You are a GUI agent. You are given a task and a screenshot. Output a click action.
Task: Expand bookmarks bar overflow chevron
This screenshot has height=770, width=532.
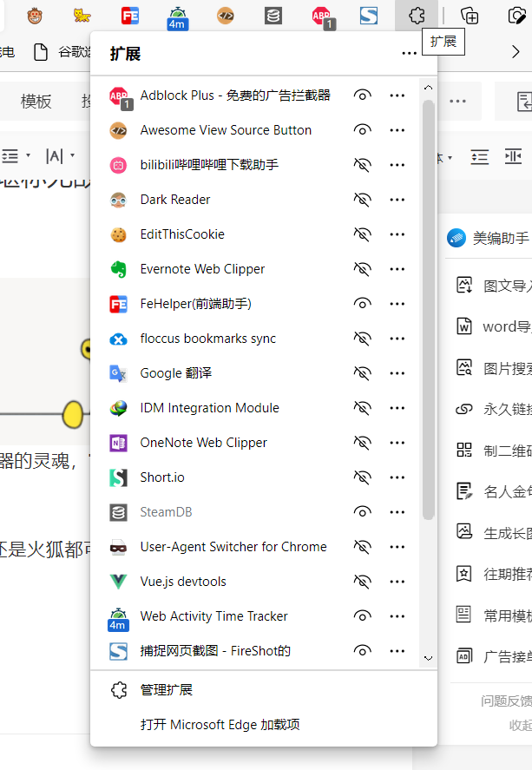[516, 51]
